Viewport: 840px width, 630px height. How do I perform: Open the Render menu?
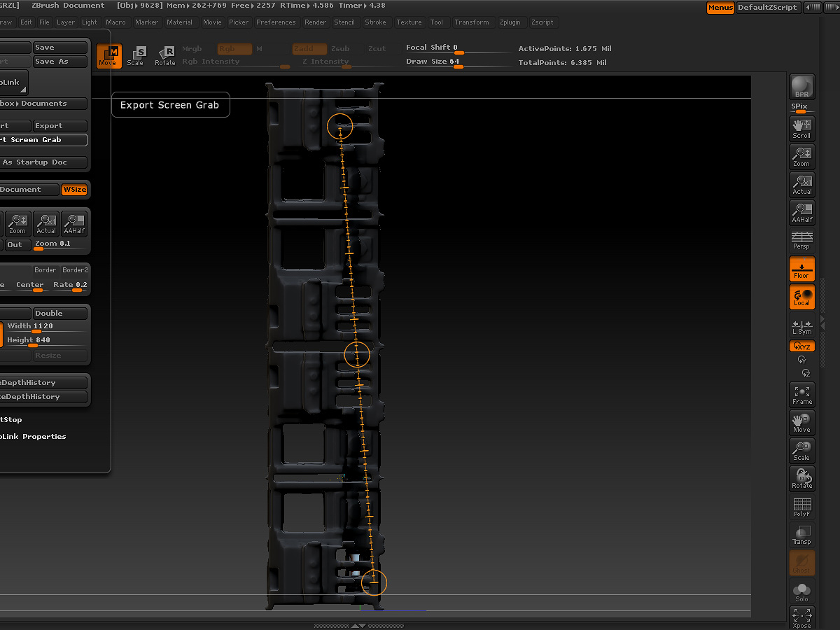315,22
